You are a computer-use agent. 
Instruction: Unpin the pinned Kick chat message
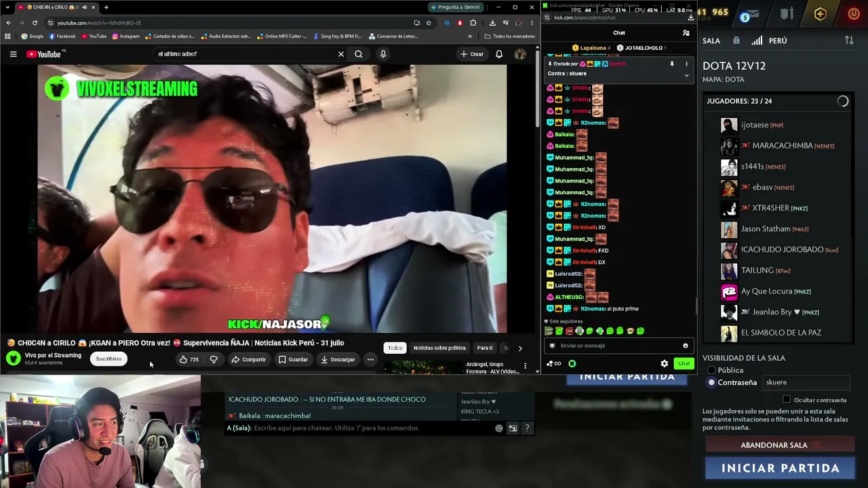pos(672,64)
